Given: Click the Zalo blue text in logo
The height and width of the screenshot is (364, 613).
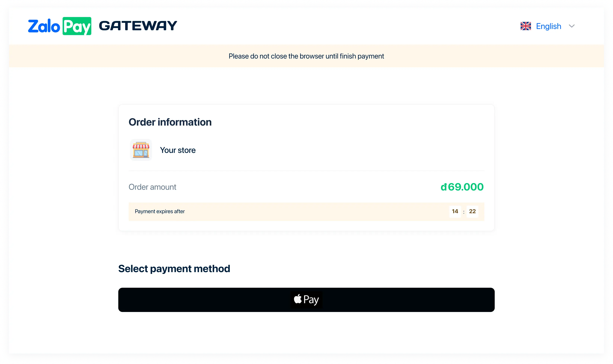Looking at the screenshot, I should (44, 26).
